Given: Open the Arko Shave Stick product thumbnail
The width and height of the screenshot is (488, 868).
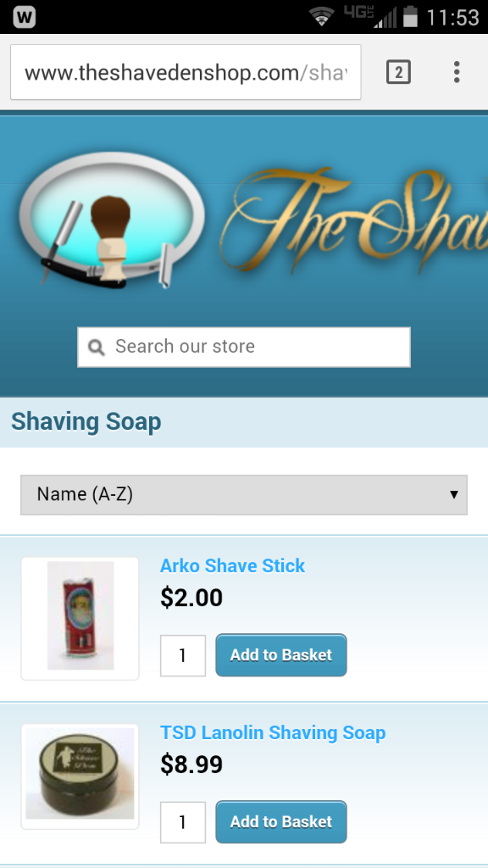Looking at the screenshot, I should (x=80, y=618).
